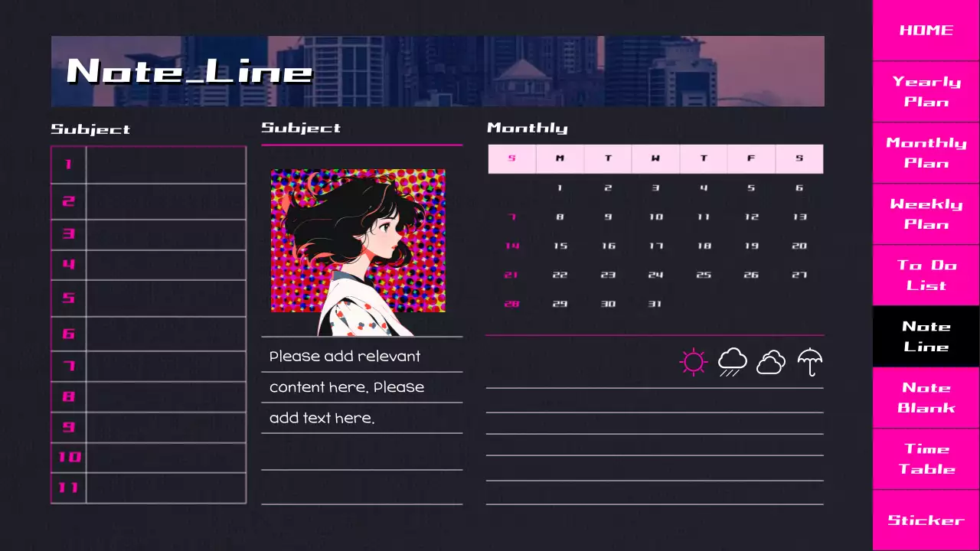Switch to the Monthly Plan tab
This screenshot has width=980, height=551.
click(926, 153)
